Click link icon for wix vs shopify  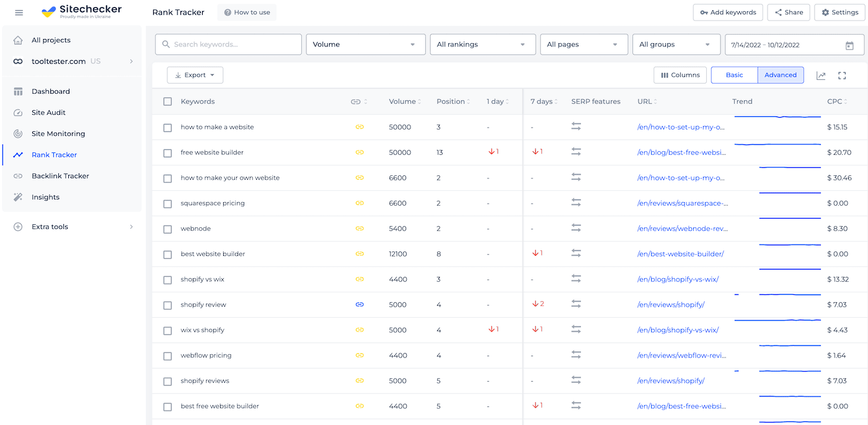point(360,330)
